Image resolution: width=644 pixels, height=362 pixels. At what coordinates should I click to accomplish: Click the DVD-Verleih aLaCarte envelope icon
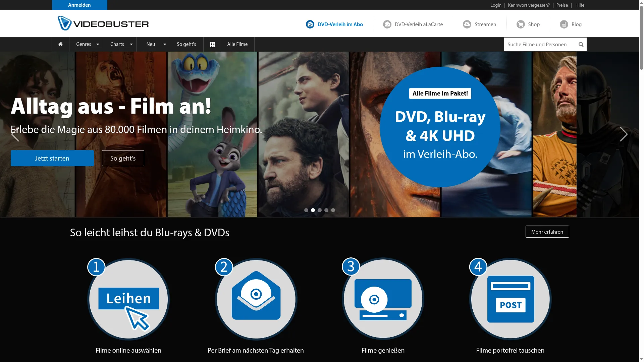tap(387, 24)
